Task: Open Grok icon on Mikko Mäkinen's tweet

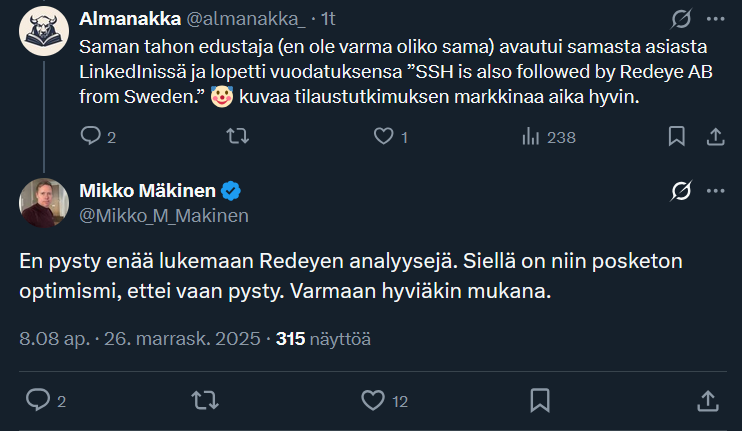Action: tap(681, 191)
